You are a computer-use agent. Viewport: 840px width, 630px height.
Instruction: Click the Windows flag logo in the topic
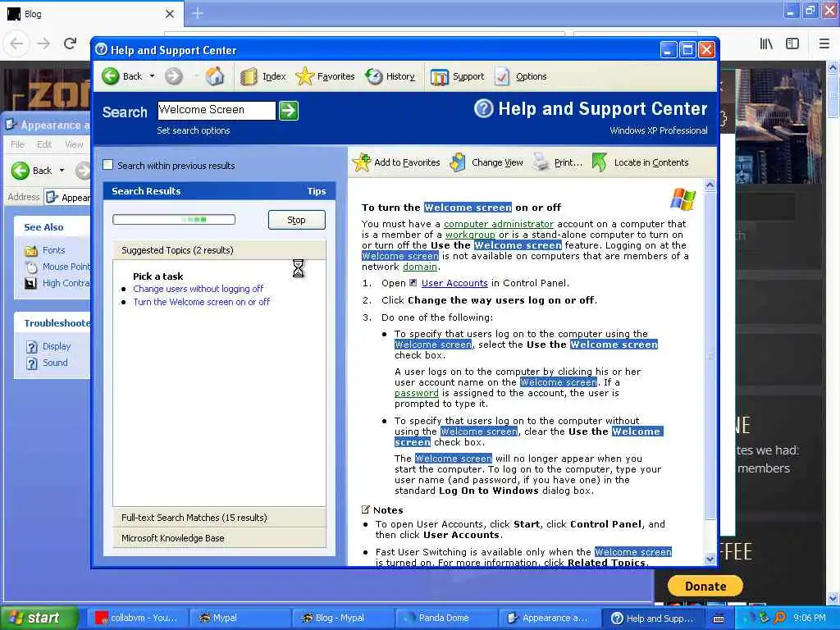(682, 199)
